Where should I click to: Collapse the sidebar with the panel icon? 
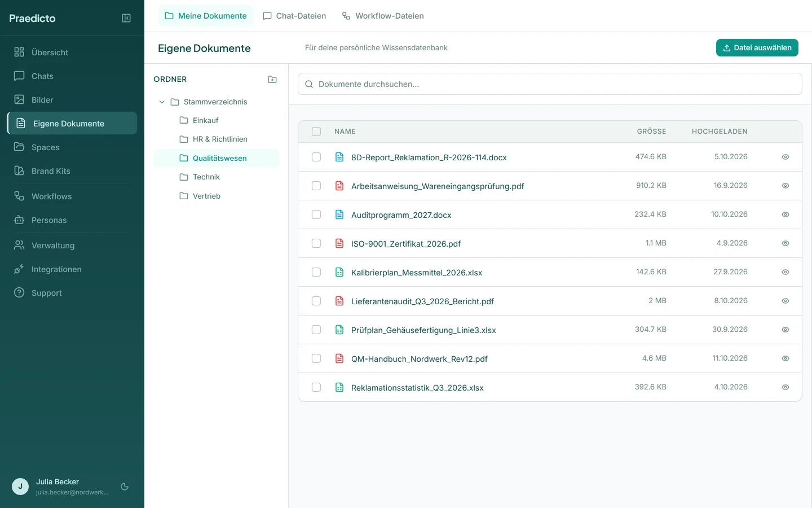(x=126, y=18)
